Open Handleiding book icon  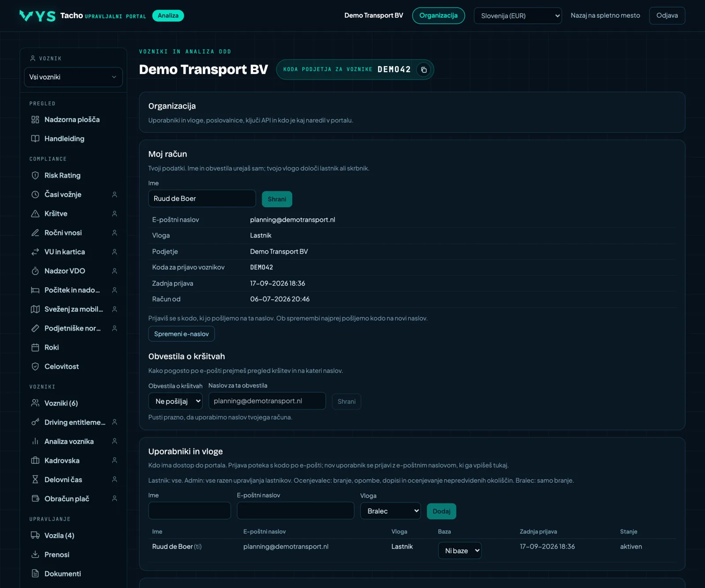click(x=35, y=138)
